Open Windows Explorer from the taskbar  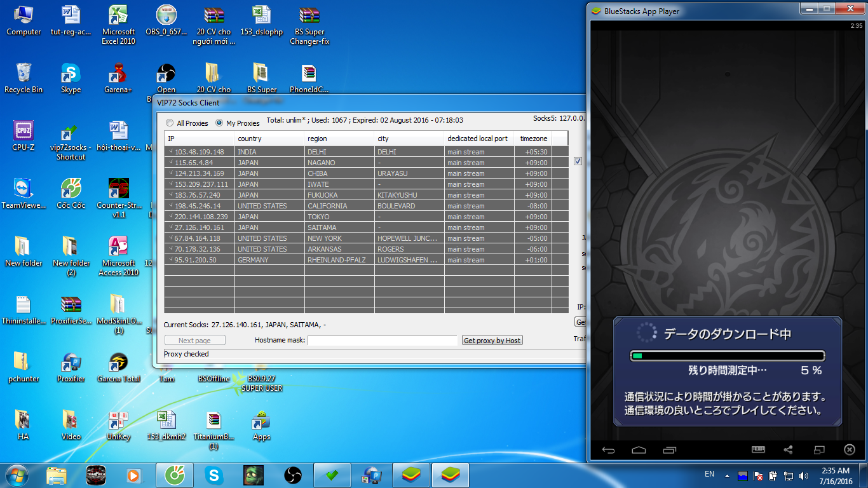pos(57,475)
